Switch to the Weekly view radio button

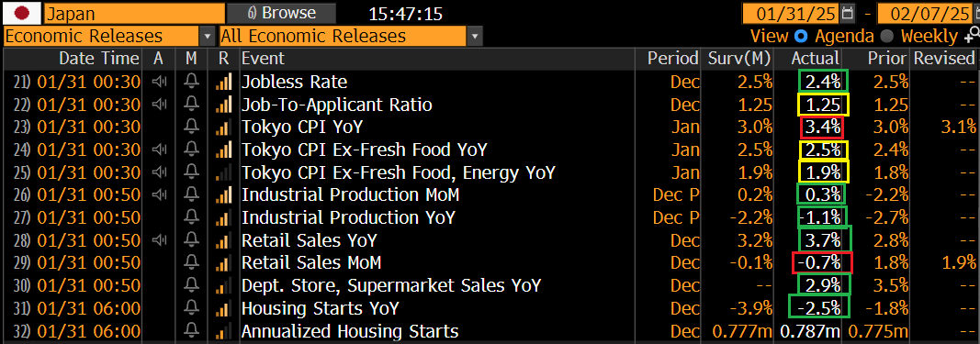tap(885, 36)
